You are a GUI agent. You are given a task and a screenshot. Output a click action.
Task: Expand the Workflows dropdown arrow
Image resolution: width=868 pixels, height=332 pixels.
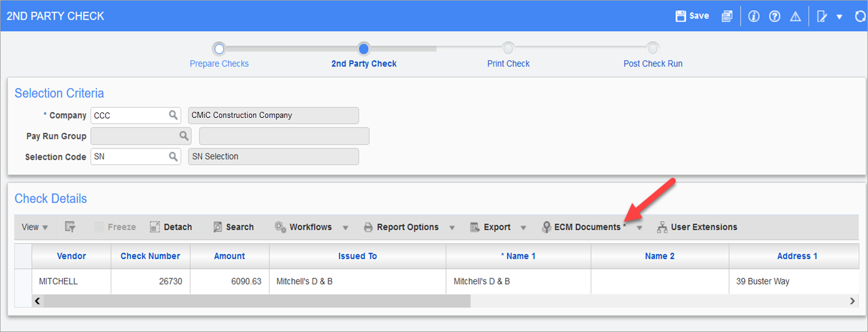[345, 227]
